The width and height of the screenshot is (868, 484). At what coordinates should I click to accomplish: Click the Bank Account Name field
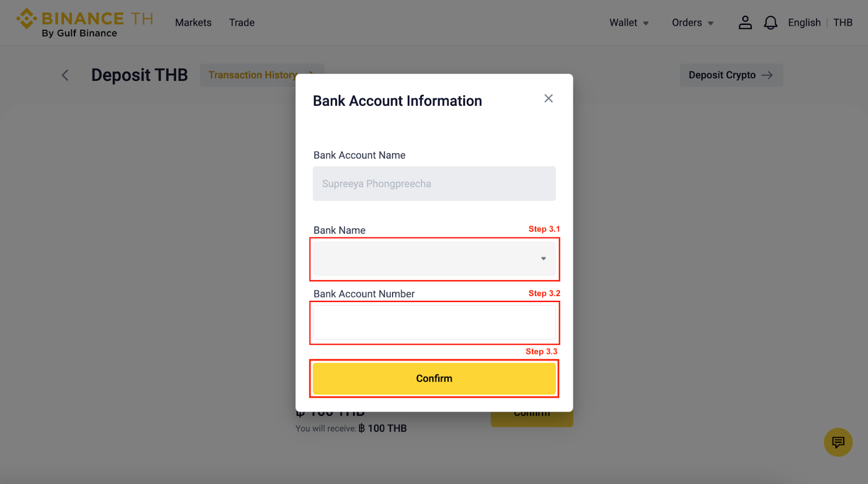pos(434,184)
